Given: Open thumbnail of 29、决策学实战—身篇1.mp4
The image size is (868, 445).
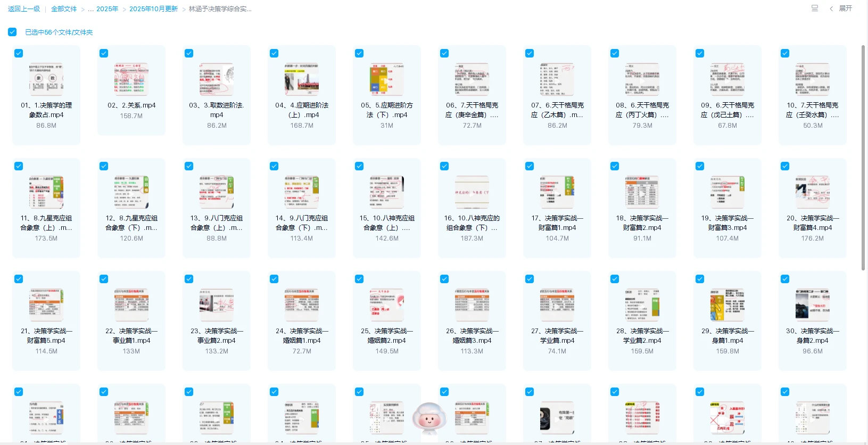Looking at the screenshot, I should coord(728,305).
